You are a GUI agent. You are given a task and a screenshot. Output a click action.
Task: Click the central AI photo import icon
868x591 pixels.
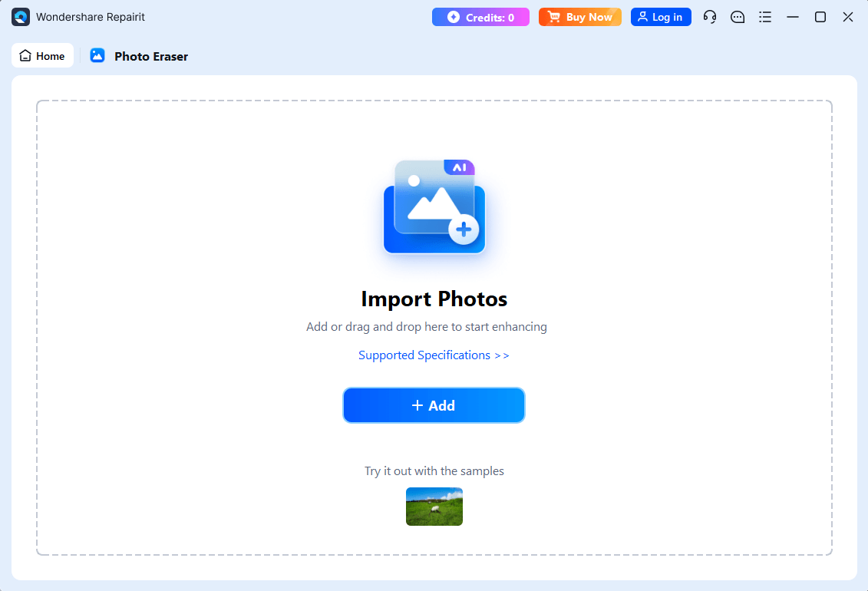pyautogui.click(x=434, y=207)
